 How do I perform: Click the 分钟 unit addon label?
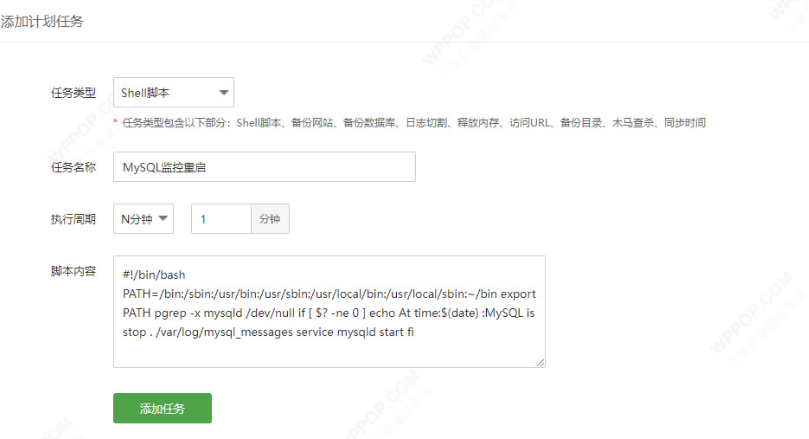coord(270,219)
